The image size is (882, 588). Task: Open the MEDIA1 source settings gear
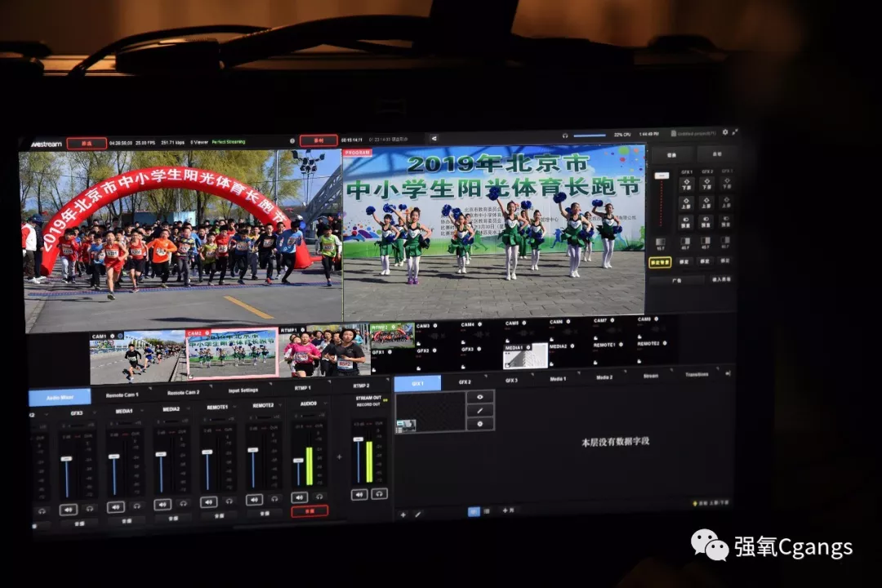528,347
